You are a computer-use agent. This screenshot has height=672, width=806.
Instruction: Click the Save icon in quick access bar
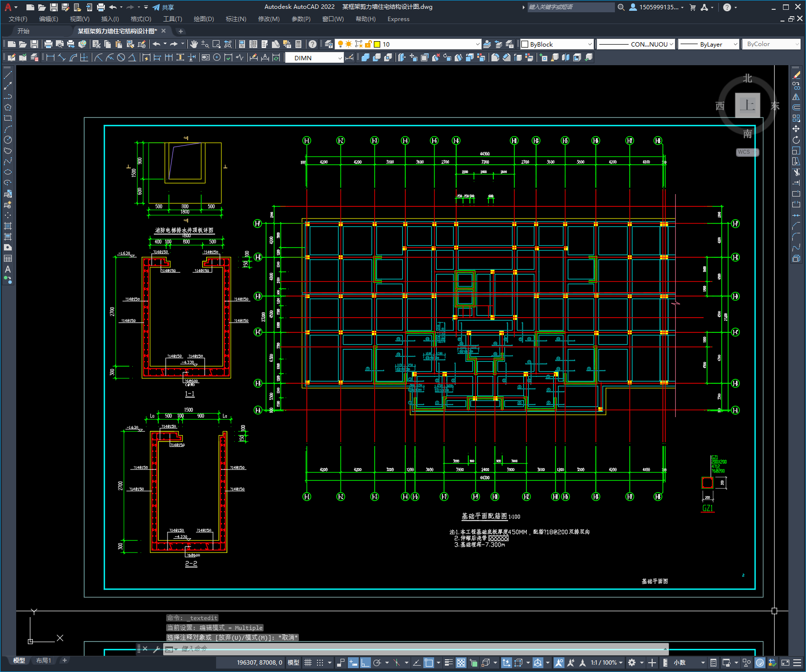[54, 7]
